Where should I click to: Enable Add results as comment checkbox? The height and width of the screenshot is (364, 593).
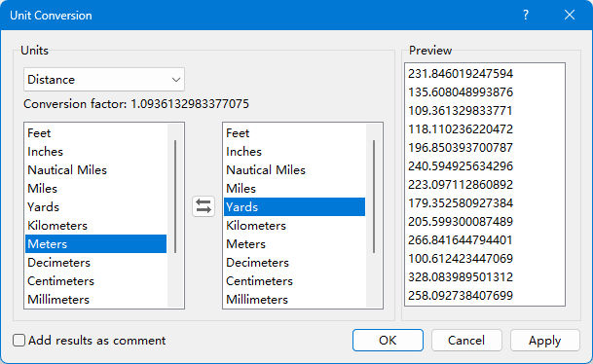coord(19,341)
